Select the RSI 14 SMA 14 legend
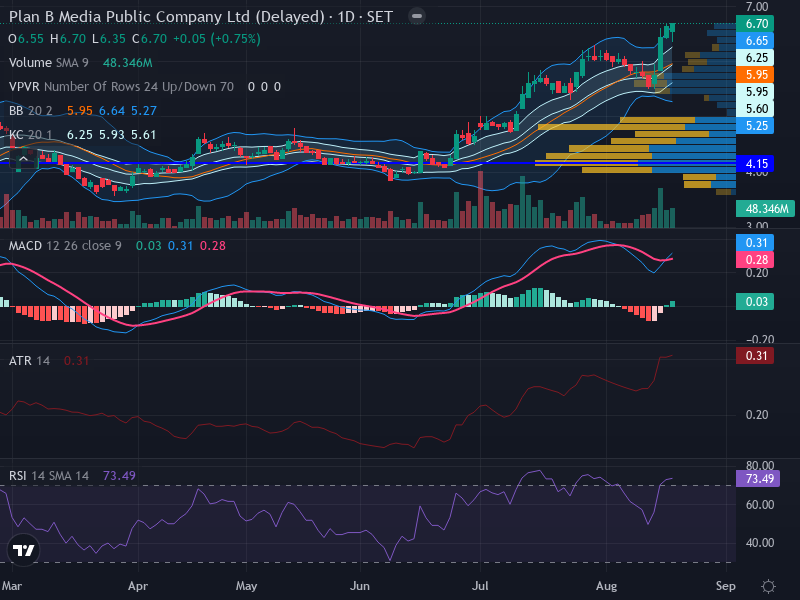The image size is (800, 600). pyautogui.click(x=49, y=476)
